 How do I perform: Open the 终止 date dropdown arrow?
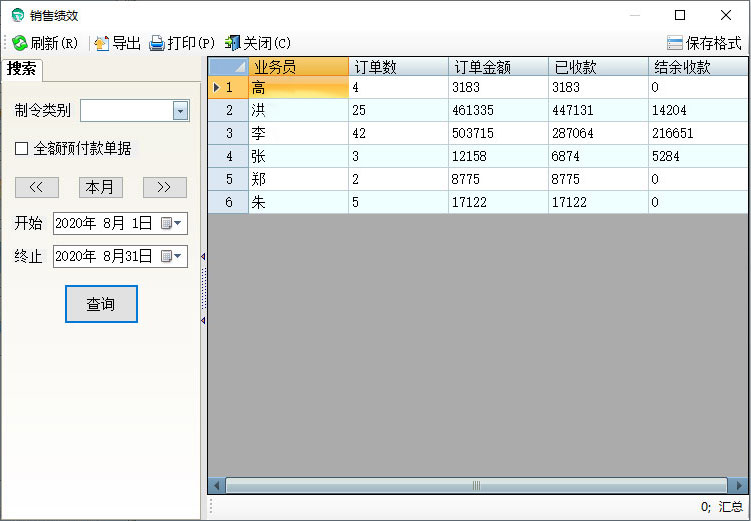[x=180, y=256]
